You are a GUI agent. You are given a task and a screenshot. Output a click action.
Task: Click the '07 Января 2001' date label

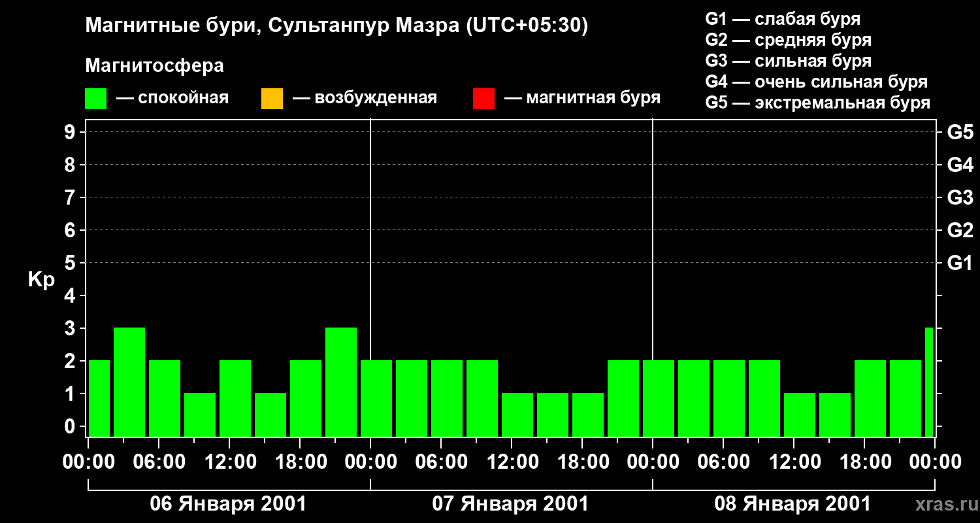pyautogui.click(x=510, y=504)
